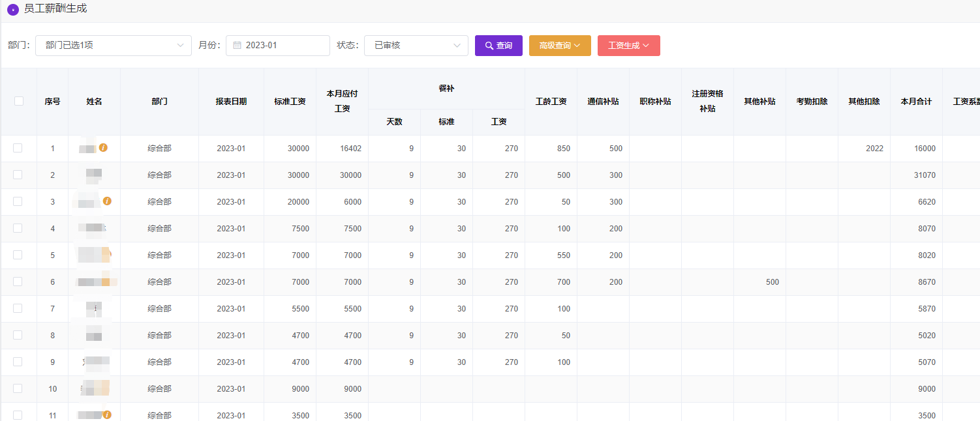
Task: Click the orange info icon in row 3
Action: pyautogui.click(x=107, y=201)
